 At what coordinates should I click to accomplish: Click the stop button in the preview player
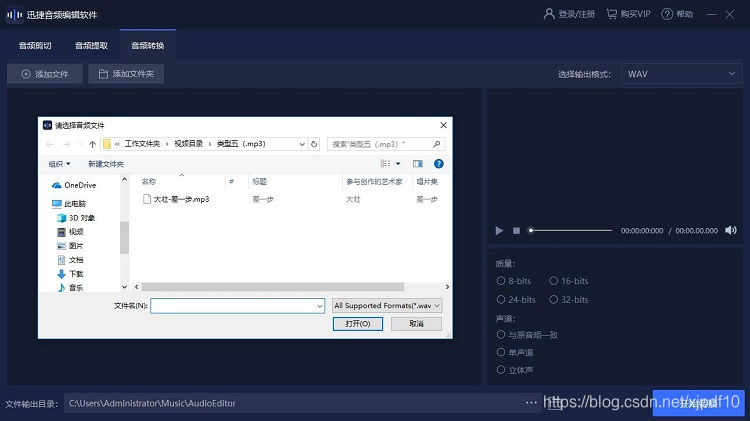(x=516, y=231)
